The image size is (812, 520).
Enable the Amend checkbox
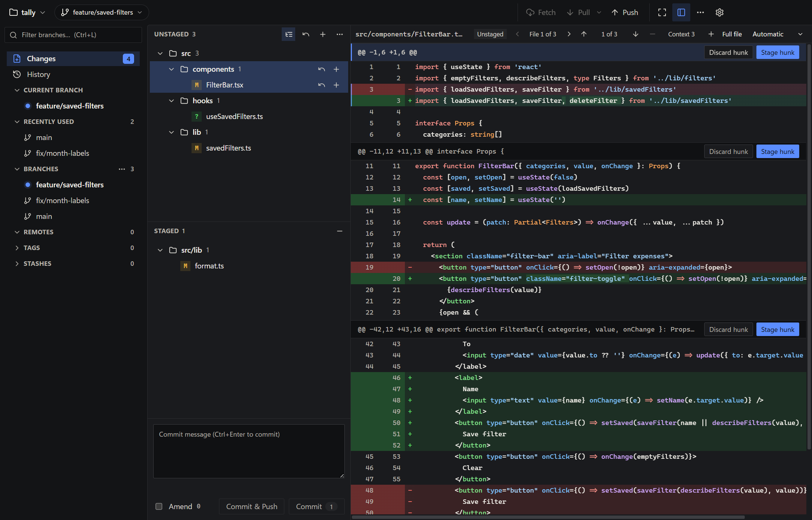click(x=159, y=506)
